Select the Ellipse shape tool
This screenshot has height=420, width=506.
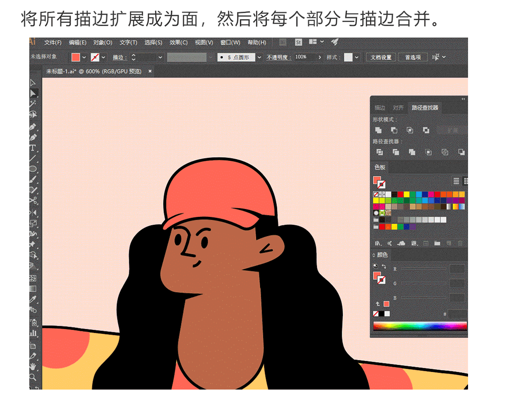pos(33,169)
